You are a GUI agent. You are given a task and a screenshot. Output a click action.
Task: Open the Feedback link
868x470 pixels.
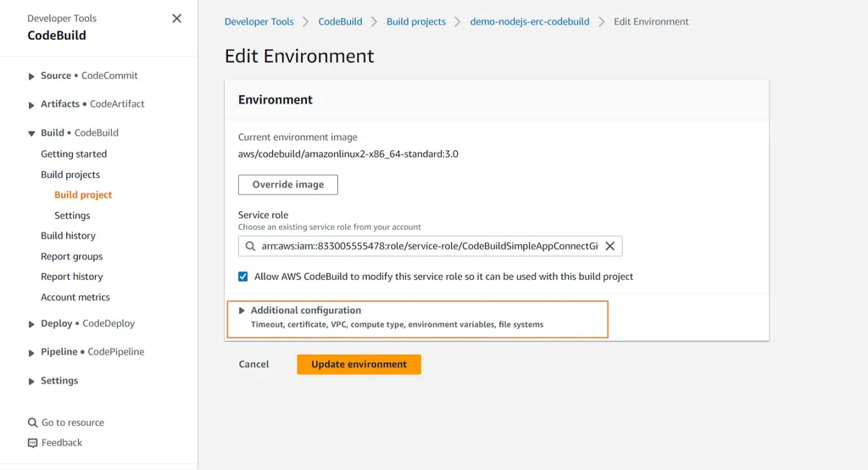[61, 443]
